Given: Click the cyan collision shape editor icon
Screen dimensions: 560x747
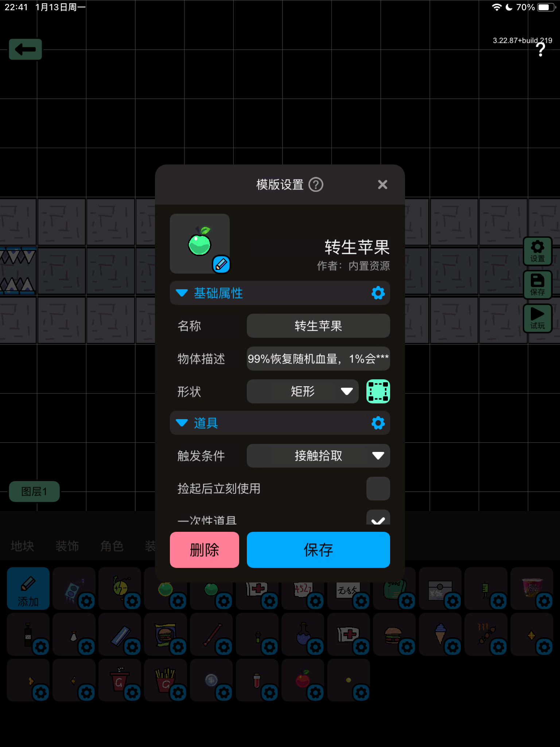Looking at the screenshot, I should tap(378, 391).
